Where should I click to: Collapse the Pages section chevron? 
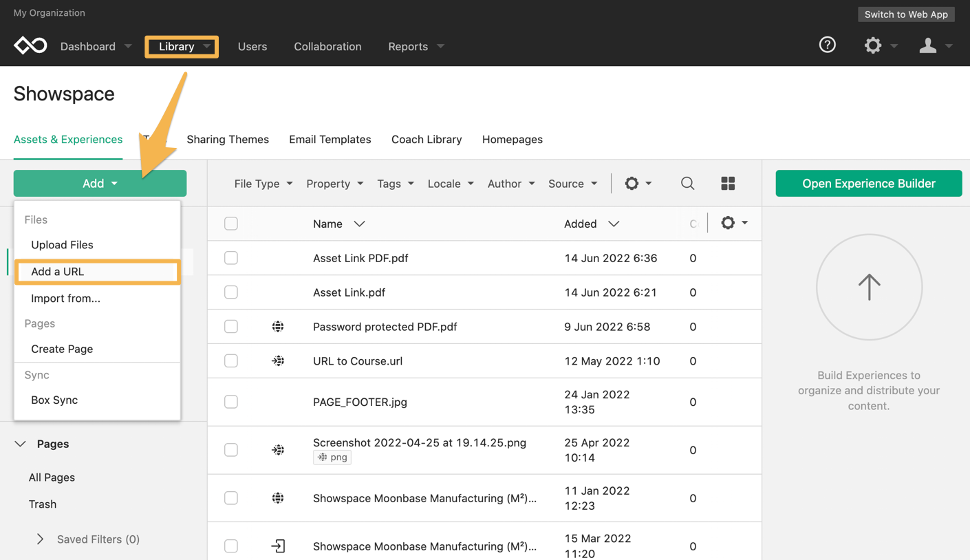21,444
